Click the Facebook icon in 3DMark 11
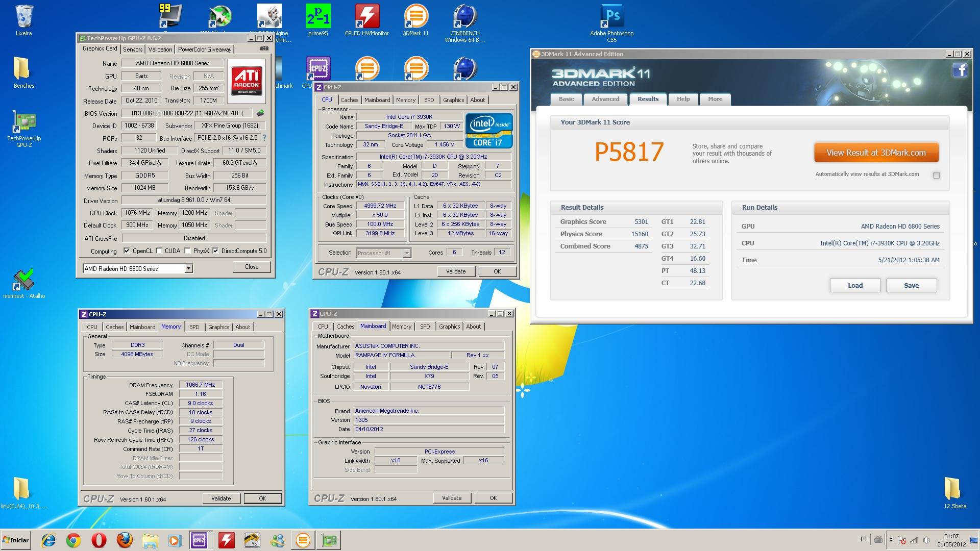 point(960,70)
